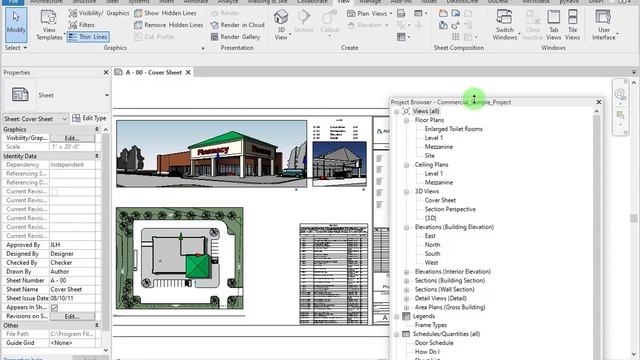Collapse the Identity Data group

click(97, 156)
